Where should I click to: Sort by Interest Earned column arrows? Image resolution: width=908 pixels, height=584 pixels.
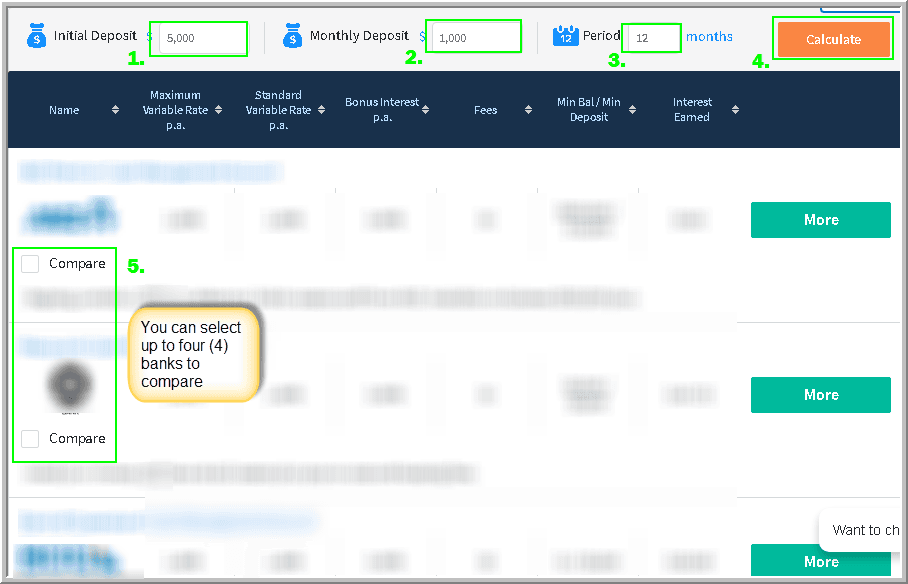click(x=735, y=110)
